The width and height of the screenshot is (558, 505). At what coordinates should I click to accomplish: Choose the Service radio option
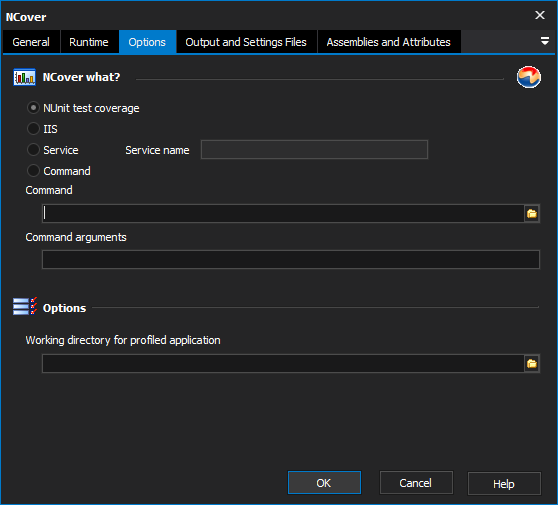53,150
